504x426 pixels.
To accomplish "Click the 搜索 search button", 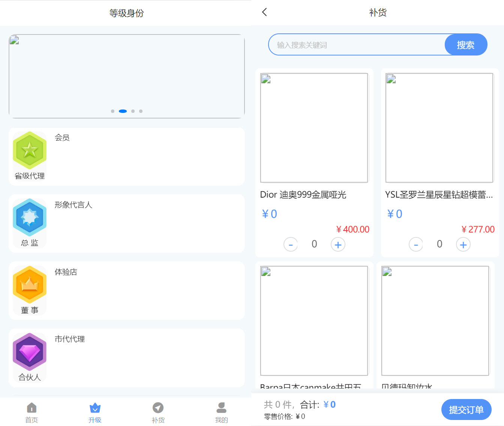I will coord(466,45).
